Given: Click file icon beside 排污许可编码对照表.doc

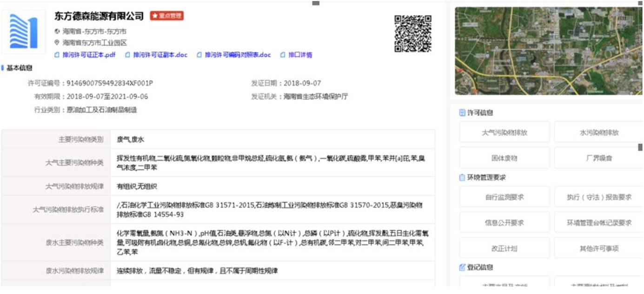Looking at the screenshot, I should [199, 55].
